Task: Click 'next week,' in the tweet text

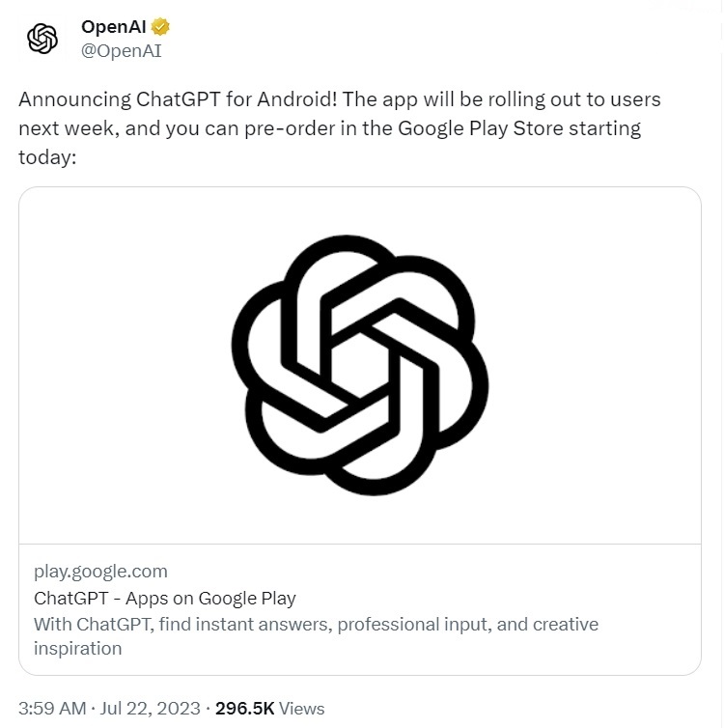Action: pos(70,128)
